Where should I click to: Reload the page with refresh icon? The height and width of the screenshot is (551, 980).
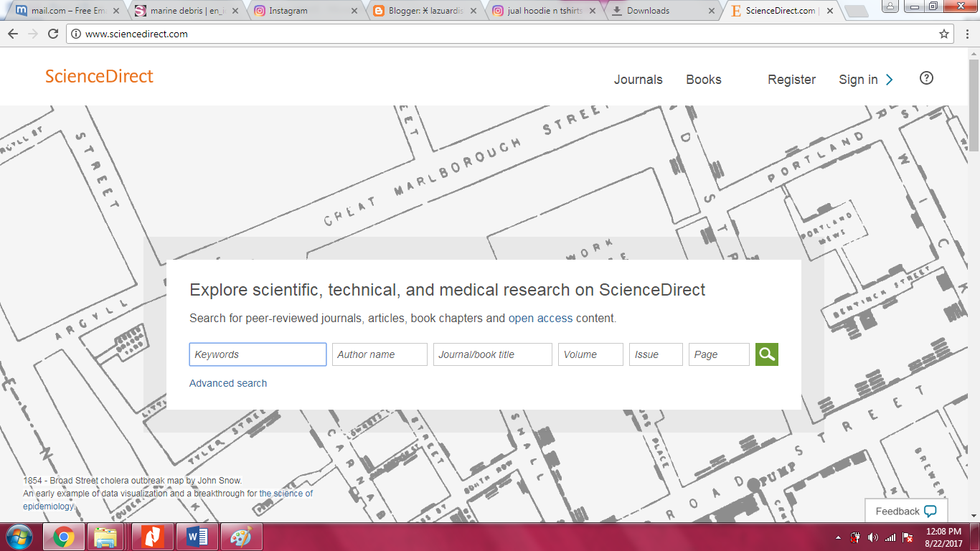tap(53, 34)
